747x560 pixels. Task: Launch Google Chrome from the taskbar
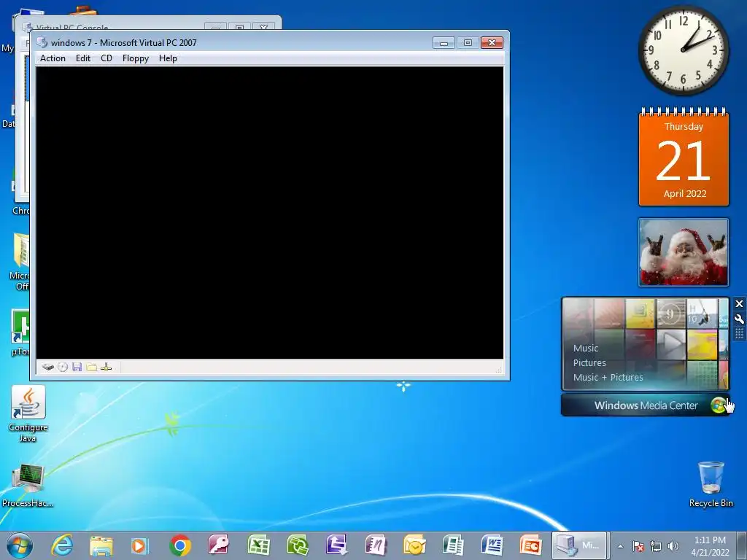click(x=180, y=545)
